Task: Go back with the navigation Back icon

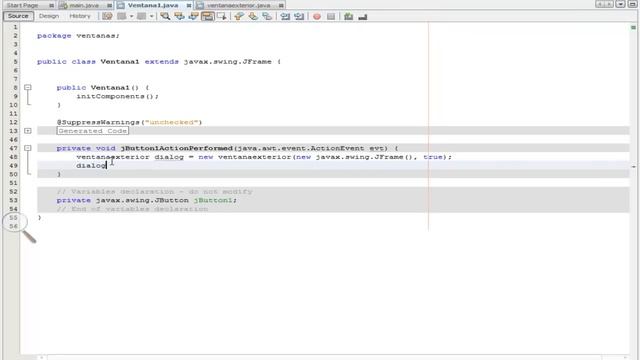Action: pyautogui.click(x=121, y=16)
